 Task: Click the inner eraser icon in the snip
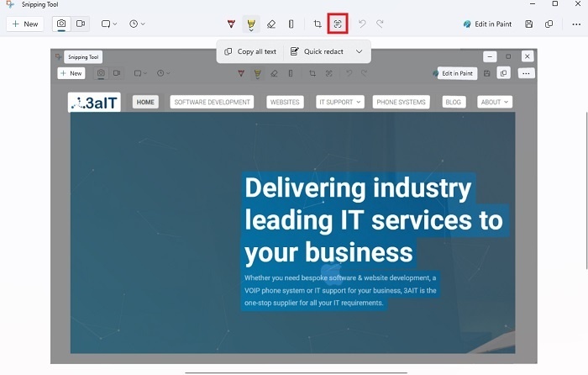[x=274, y=74]
